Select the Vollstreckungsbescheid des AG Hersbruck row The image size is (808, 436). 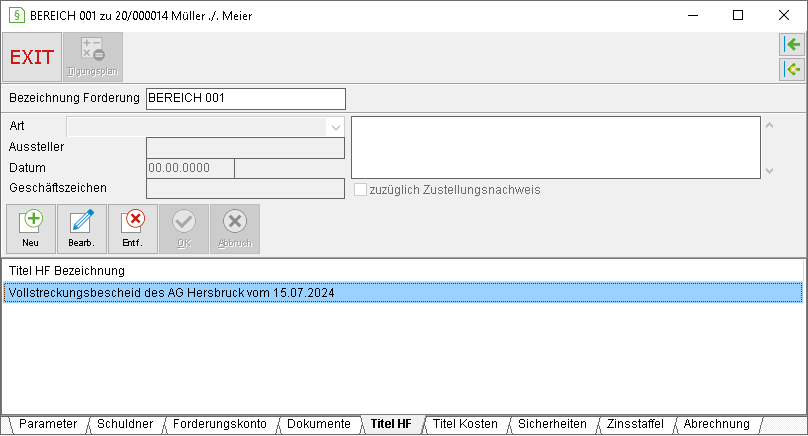(403, 293)
